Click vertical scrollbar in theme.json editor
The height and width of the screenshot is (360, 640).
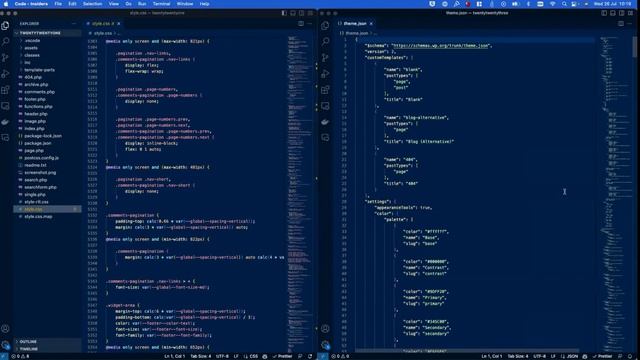coord(635,47)
